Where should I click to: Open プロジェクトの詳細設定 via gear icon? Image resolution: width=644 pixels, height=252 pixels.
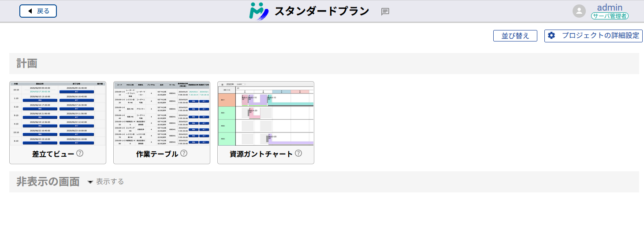click(551, 36)
